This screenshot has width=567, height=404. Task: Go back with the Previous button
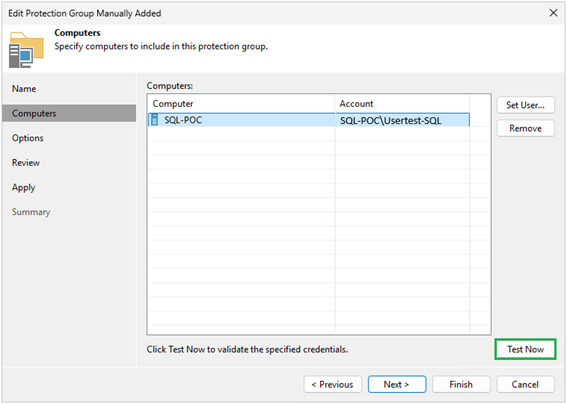(x=332, y=384)
